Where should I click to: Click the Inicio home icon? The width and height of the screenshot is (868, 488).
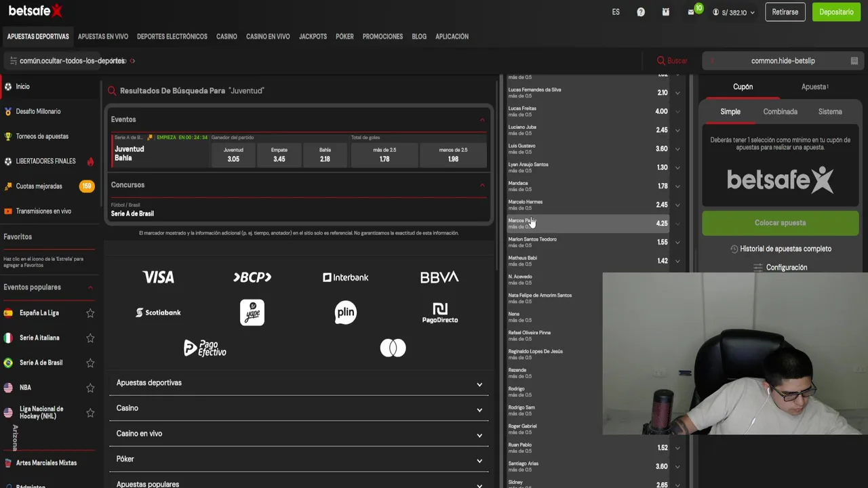pos(8,87)
